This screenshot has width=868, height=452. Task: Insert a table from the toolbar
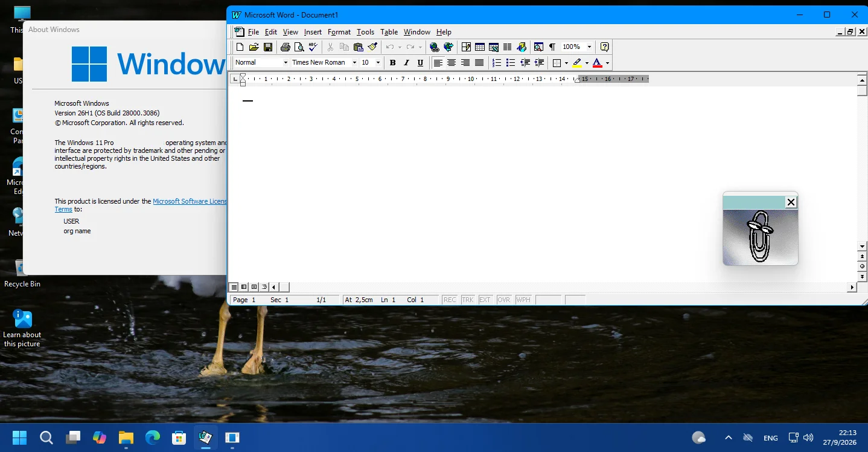[480, 47]
